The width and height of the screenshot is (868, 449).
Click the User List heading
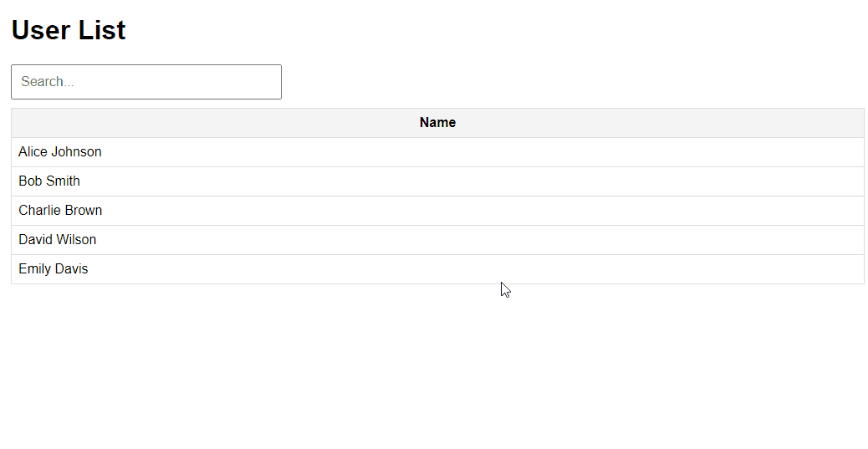[69, 30]
